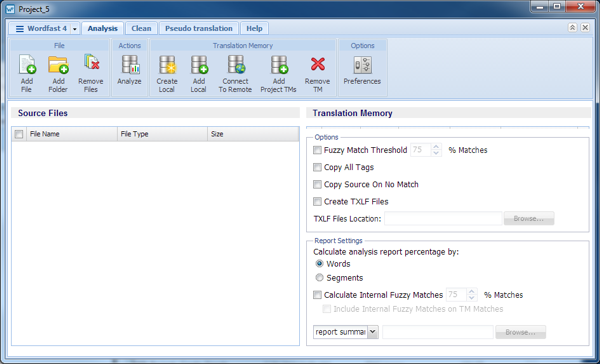Click the Remove TM red X icon
600x364 pixels.
[318, 64]
